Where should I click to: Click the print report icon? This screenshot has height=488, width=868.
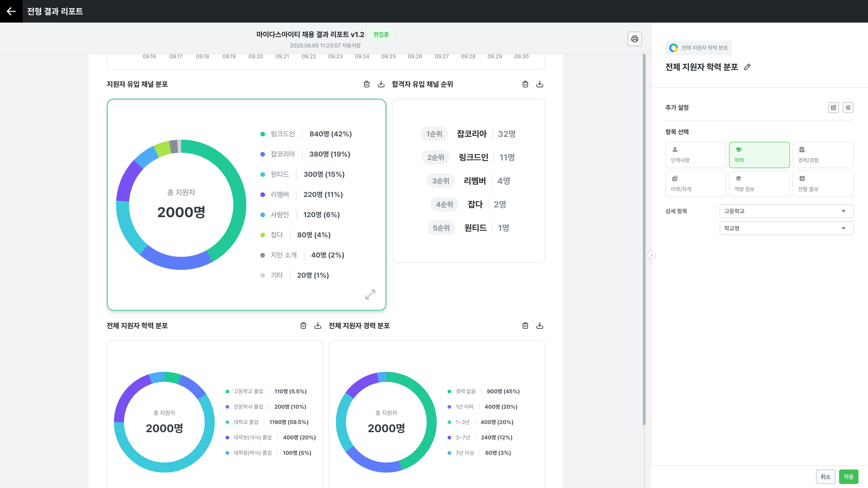(634, 39)
